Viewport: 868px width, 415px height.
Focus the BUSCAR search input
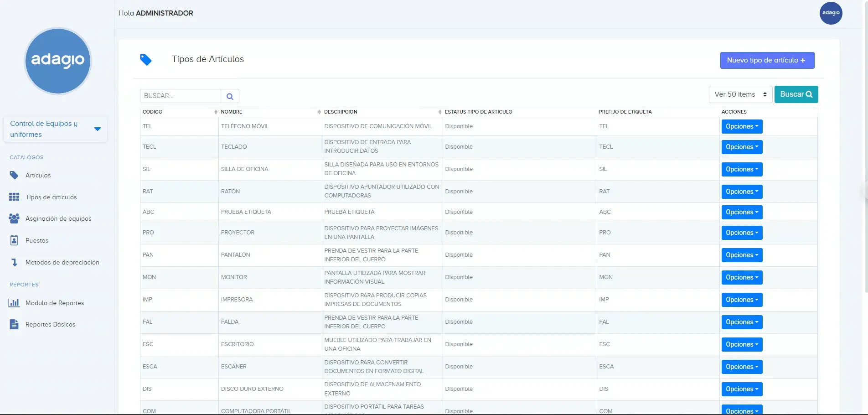181,96
